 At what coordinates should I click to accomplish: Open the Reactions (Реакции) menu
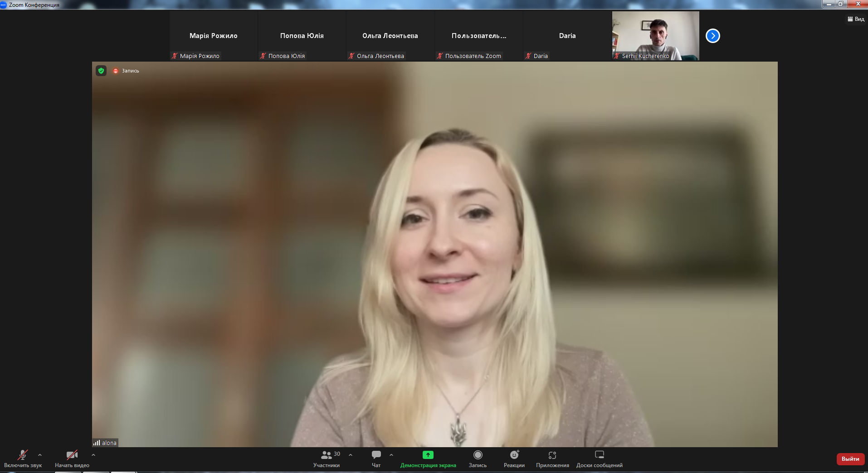coord(514,455)
